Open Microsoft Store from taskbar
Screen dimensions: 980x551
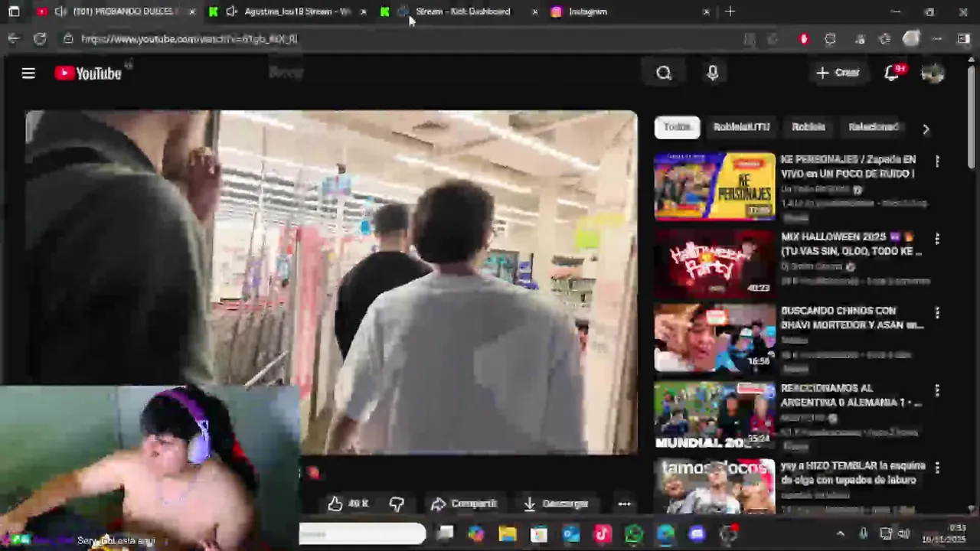pos(539,533)
